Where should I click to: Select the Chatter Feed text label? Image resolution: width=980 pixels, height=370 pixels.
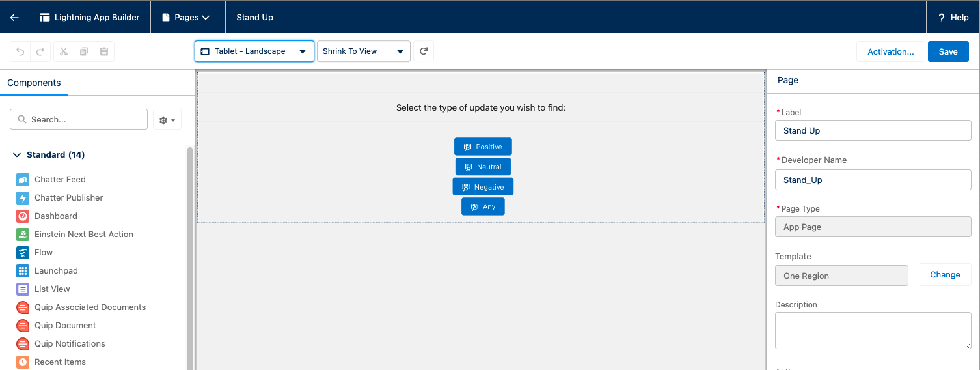pyautogui.click(x=60, y=179)
